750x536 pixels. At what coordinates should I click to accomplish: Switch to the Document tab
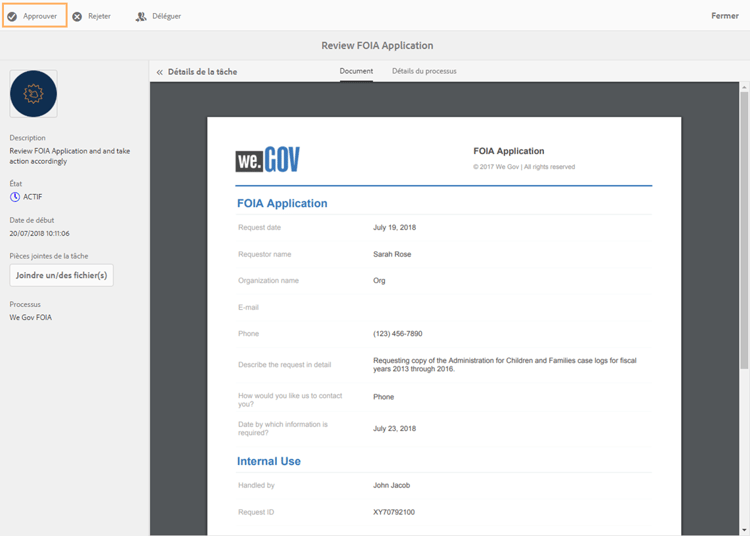coord(356,71)
